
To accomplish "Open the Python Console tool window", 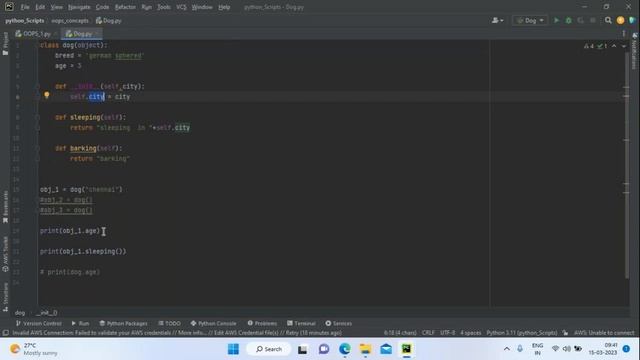I will point(213,323).
